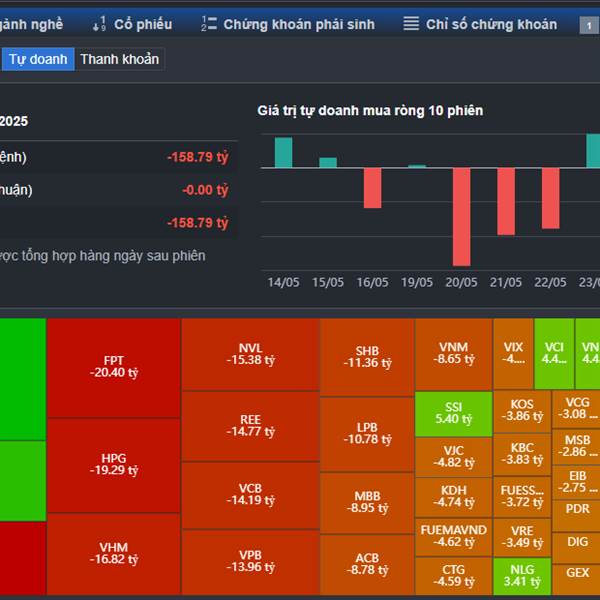Click the MSB -2.86 tile
Screen dimensions: 600x600
pyautogui.click(x=577, y=447)
